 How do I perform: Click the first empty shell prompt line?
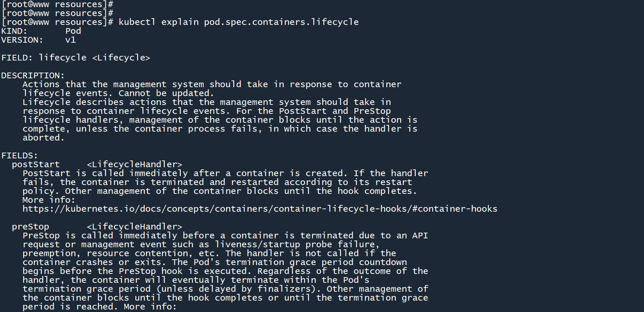tap(57, 4)
